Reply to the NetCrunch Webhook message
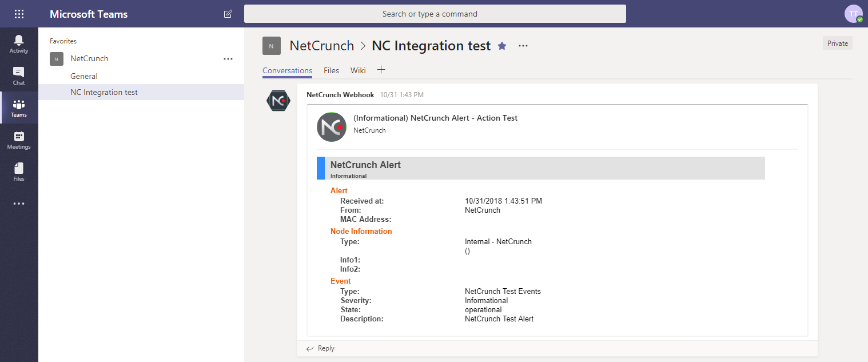Screen dimensions: 868x362 click(320, 348)
